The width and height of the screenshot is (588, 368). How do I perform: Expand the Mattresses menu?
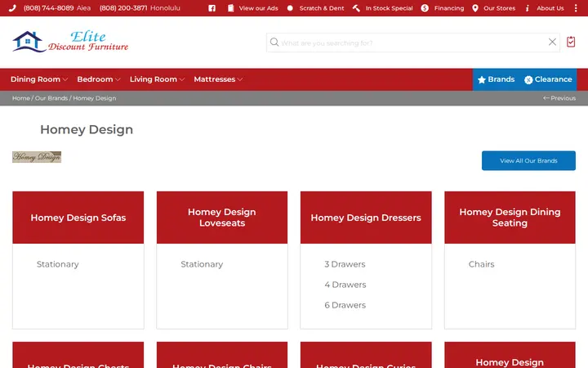pyautogui.click(x=218, y=79)
